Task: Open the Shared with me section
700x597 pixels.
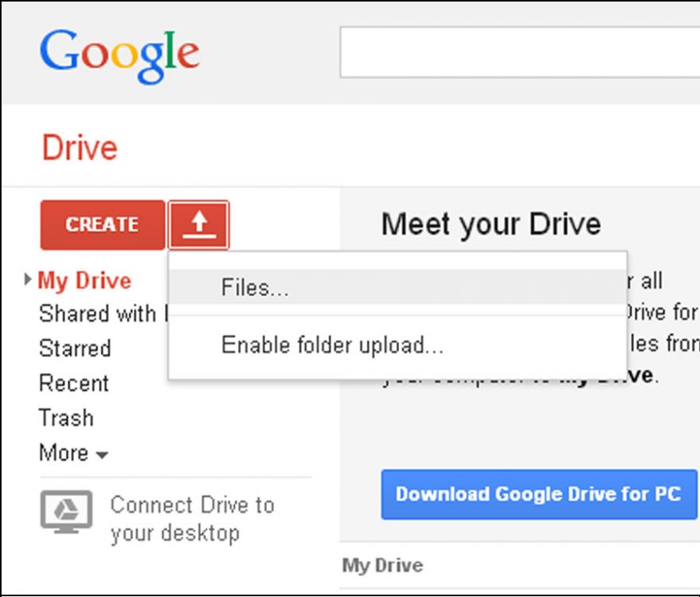Action: (x=103, y=313)
